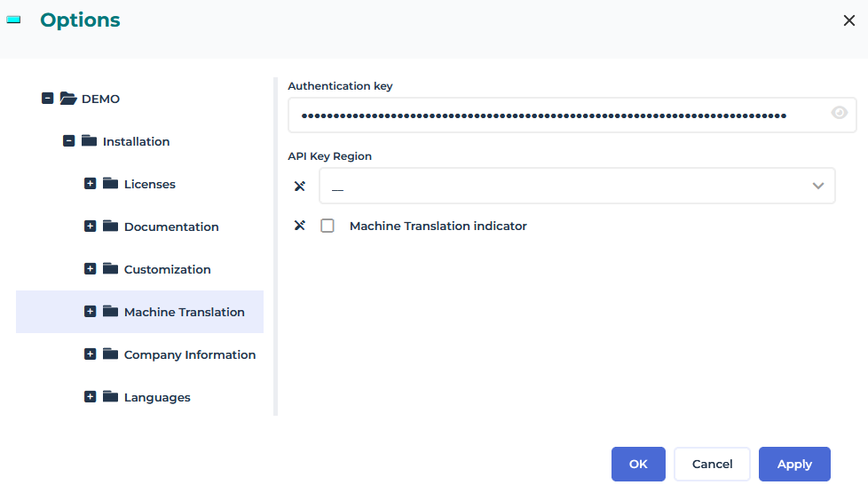This screenshot has width=868, height=493.
Task: Click the Company Information folder icon
Action: coord(110,354)
